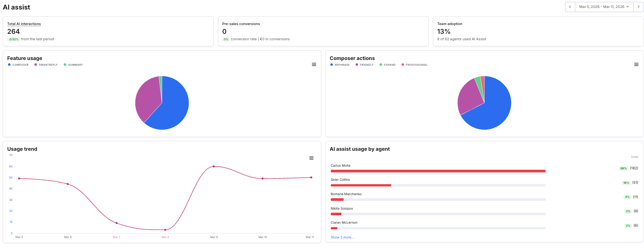Image resolution: width=644 pixels, height=251 pixels.
Task: Open the Feature usage chart hamburger menu
Action: [314, 65]
